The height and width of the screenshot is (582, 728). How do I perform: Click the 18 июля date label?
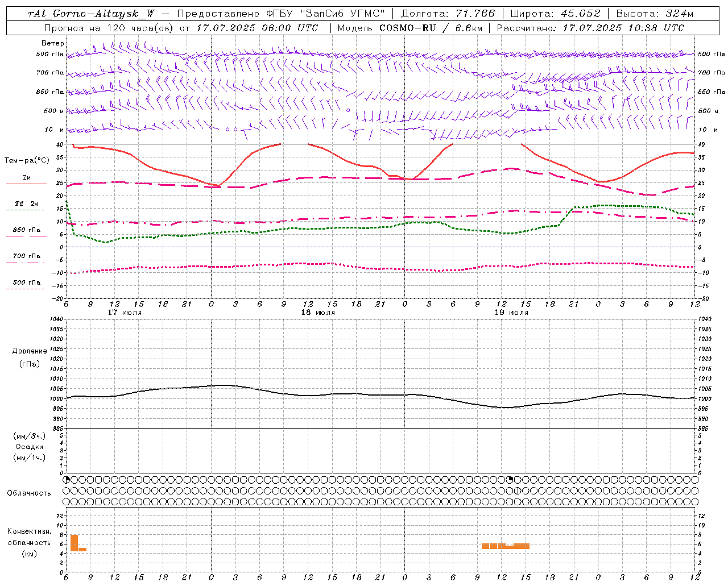point(318,313)
